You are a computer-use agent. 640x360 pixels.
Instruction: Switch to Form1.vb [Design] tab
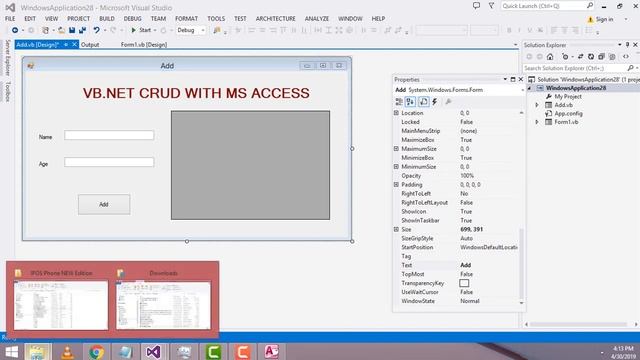pyautogui.click(x=144, y=44)
